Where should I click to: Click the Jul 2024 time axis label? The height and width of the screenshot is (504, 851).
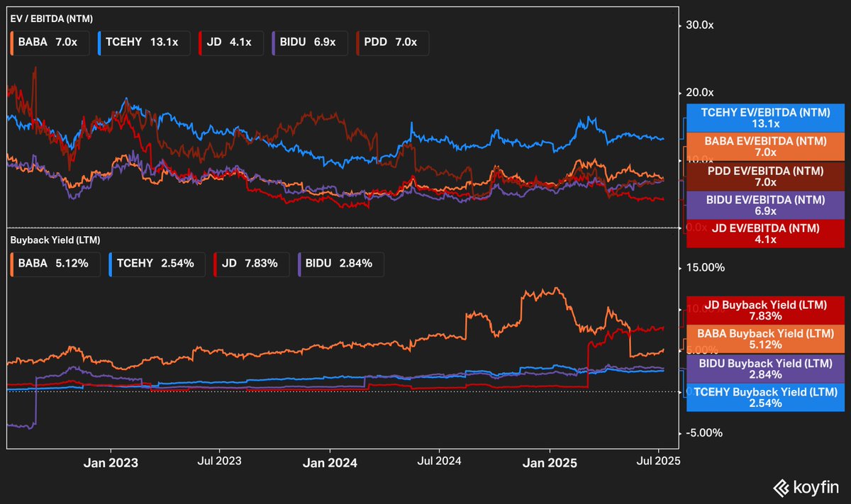click(440, 461)
